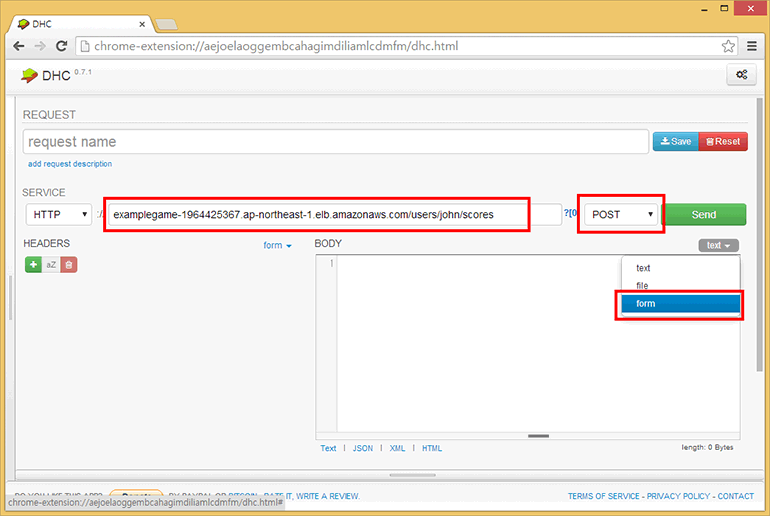Image resolution: width=770 pixels, height=516 pixels.
Task: Open the Chrome hamburger menu
Action: point(752,46)
